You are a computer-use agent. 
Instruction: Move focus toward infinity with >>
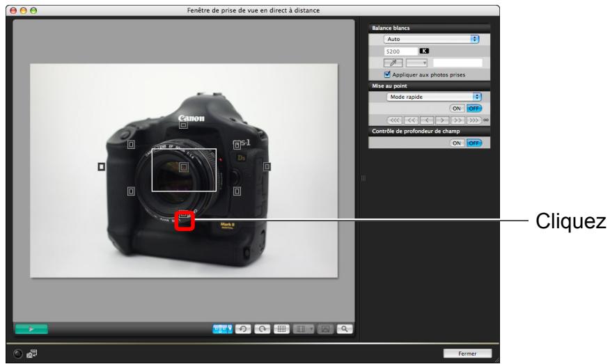[458, 120]
